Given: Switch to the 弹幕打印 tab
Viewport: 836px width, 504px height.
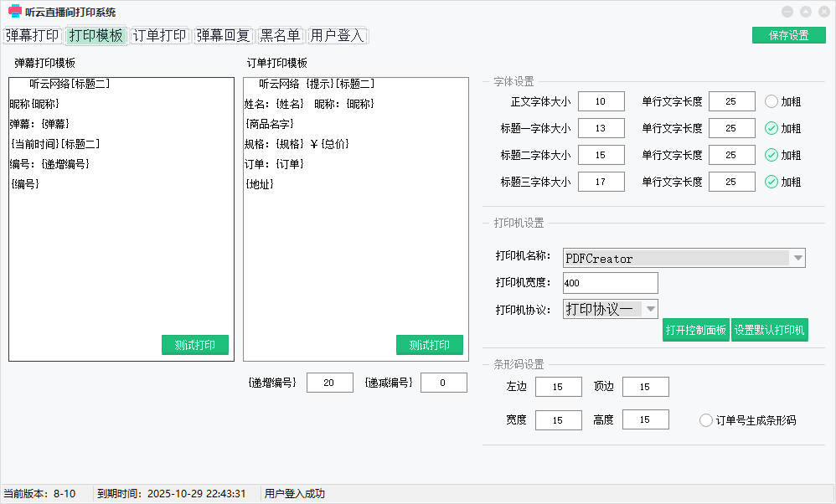Looking at the screenshot, I should 33,36.
